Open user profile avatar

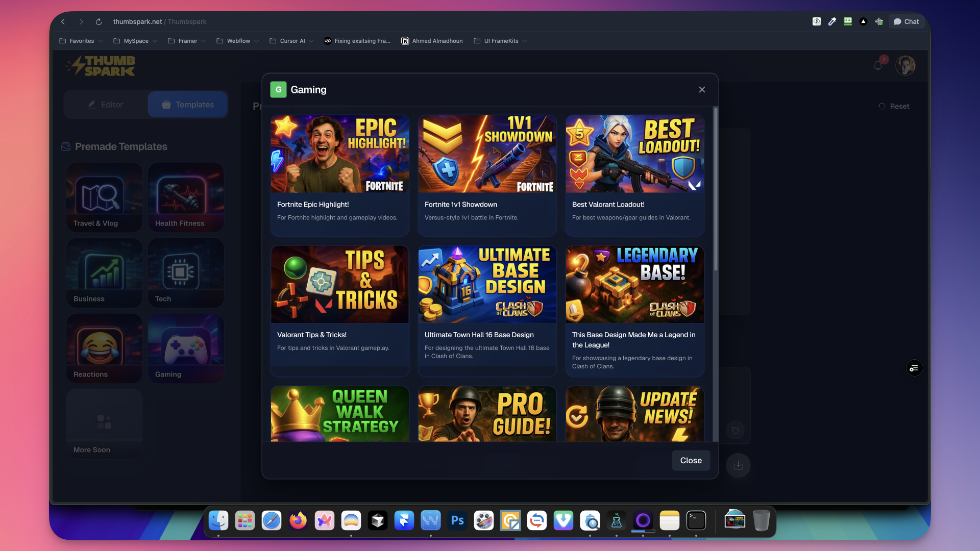pyautogui.click(x=905, y=66)
